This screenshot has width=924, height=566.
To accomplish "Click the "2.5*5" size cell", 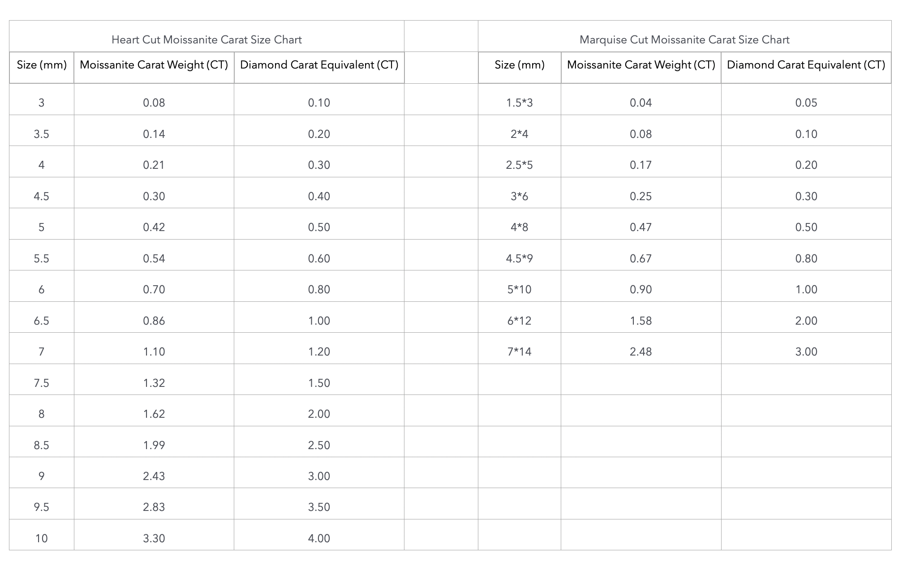I will tap(519, 165).
